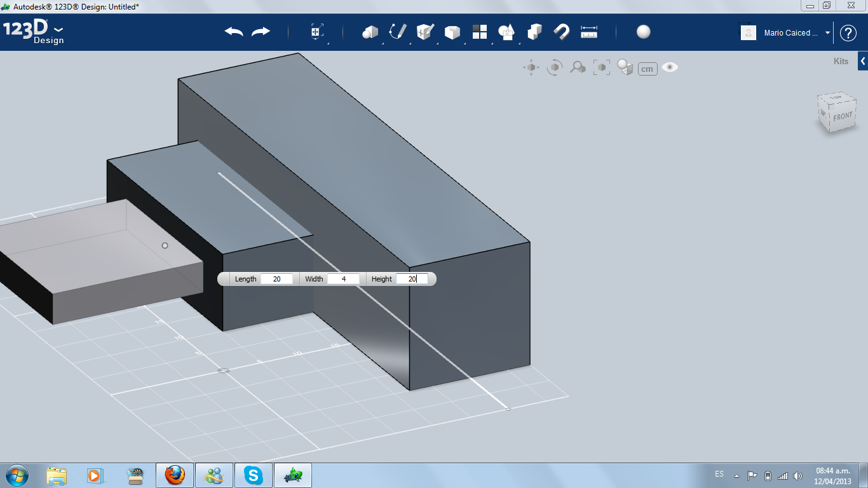Toggle the eye visibility options

[x=670, y=67]
